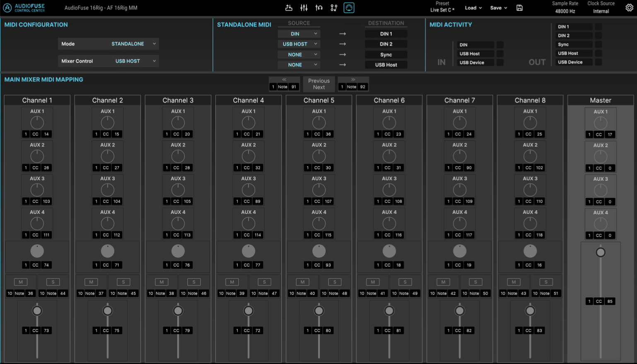
Task: Toggle Channel 8 mute button
Action: coord(514,282)
